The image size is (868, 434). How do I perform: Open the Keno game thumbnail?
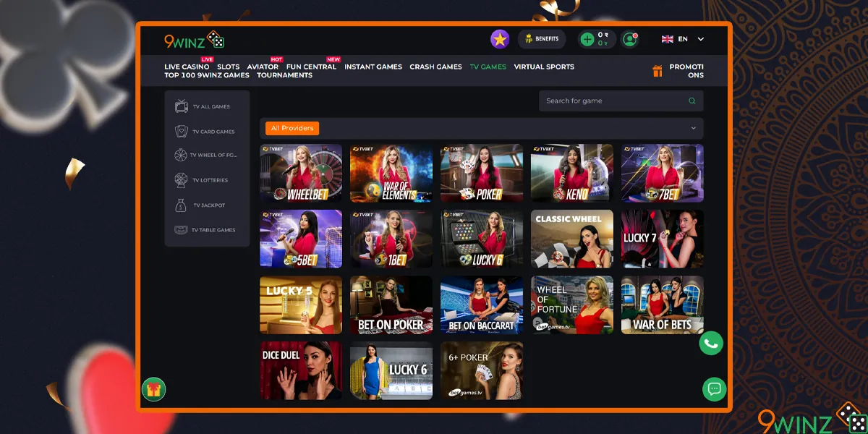tap(572, 173)
